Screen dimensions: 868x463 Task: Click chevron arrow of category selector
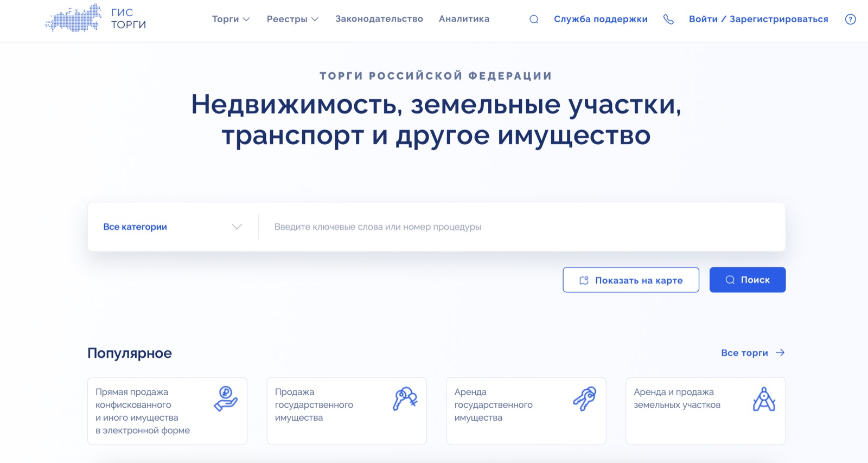point(237,227)
